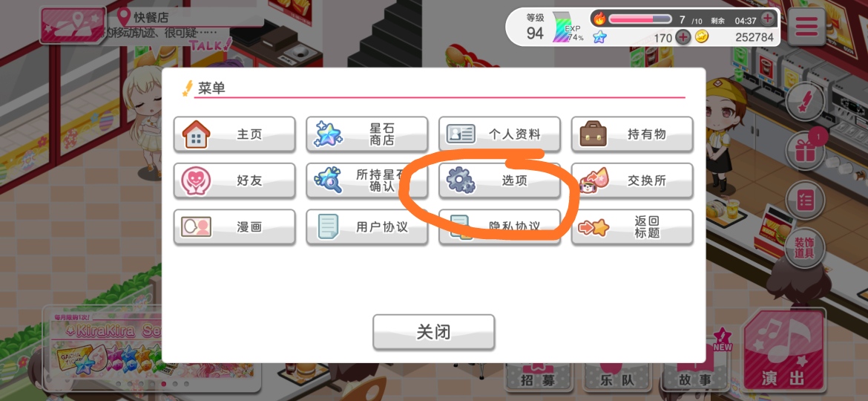868x401 pixels.
Task: Open the 星石商店 star shop
Action: 367,134
